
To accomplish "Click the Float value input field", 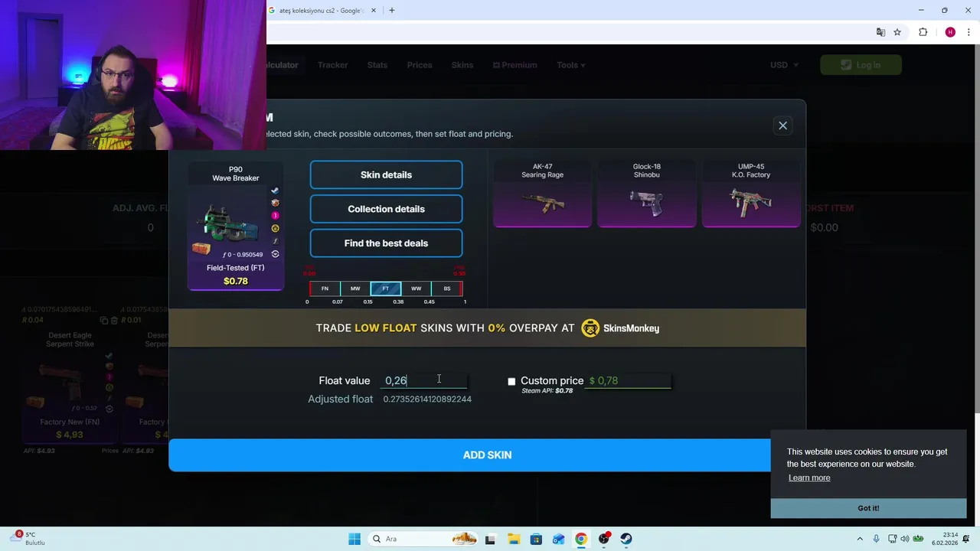I will pos(424,380).
